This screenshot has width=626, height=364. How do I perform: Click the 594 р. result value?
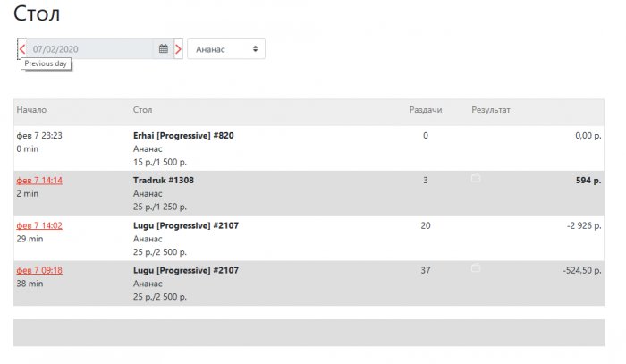click(588, 180)
